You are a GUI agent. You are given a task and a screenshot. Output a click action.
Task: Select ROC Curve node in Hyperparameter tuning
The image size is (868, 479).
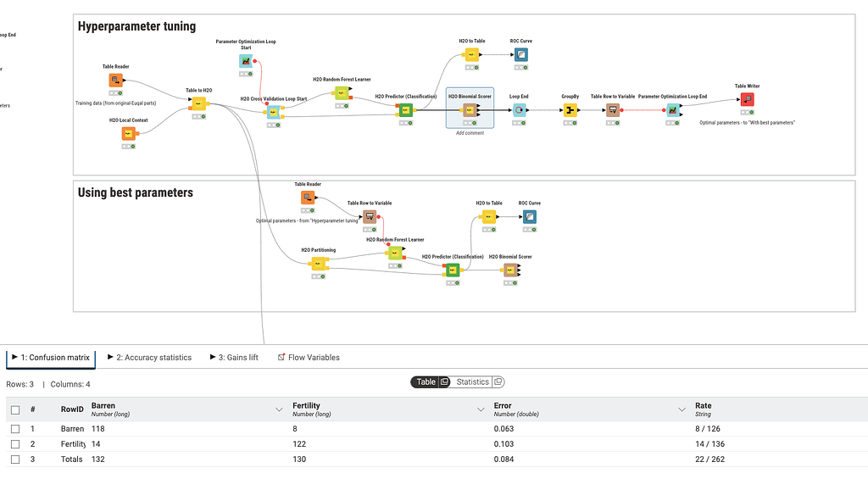tap(521, 54)
